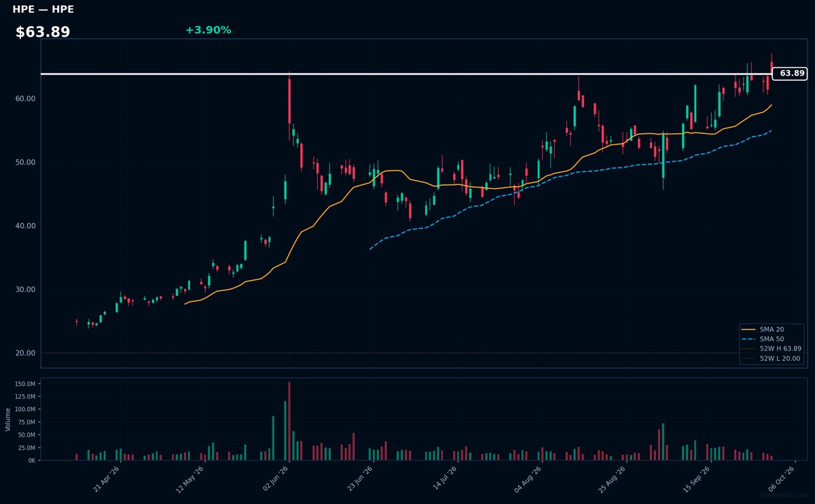The image size is (815, 504).
Task: Click the 40.00 price axis label
Action: pos(25,226)
